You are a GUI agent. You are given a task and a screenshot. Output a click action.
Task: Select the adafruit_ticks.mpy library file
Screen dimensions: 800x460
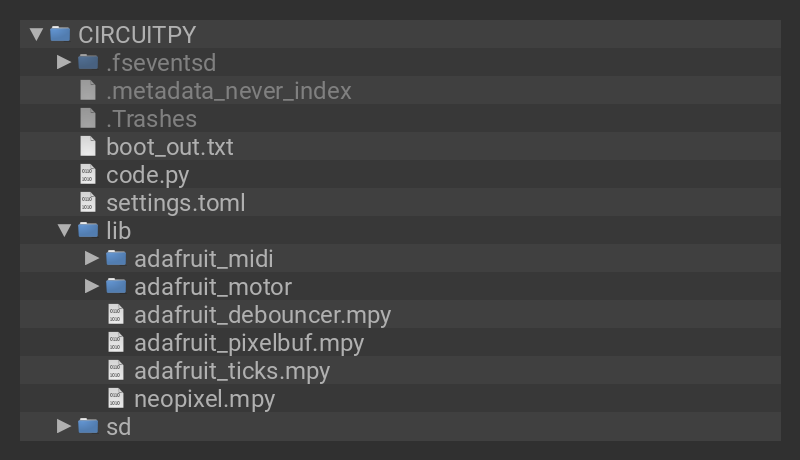coord(231,370)
